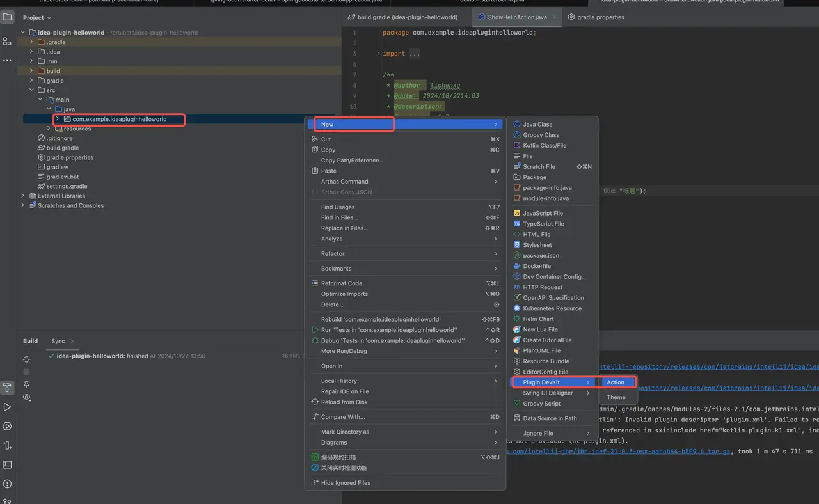Toggle the eye view options in Build panel
This screenshot has width=819, height=504.
[26, 397]
